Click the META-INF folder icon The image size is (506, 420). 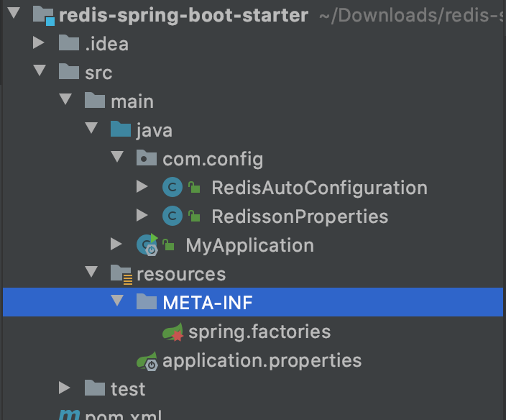pyautogui.click(x=146, y=301)
